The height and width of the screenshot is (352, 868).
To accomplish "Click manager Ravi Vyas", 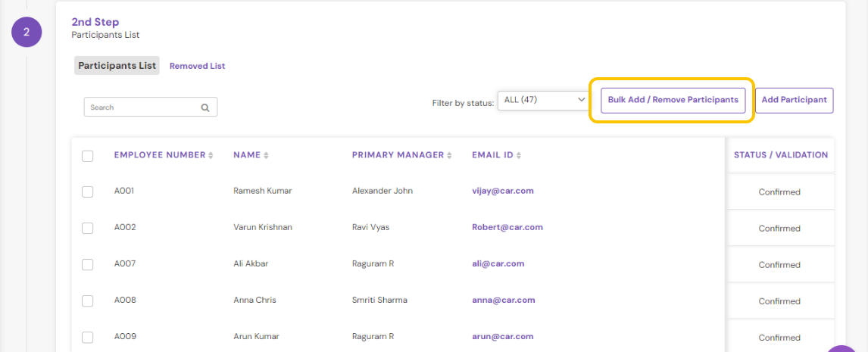I will (x=370, y=227).
